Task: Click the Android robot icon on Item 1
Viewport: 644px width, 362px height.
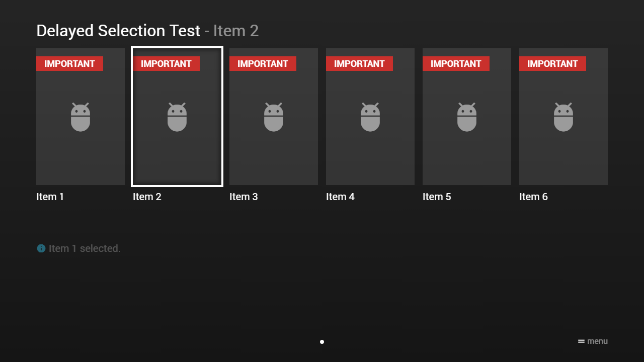Action: tap(80, 117)
